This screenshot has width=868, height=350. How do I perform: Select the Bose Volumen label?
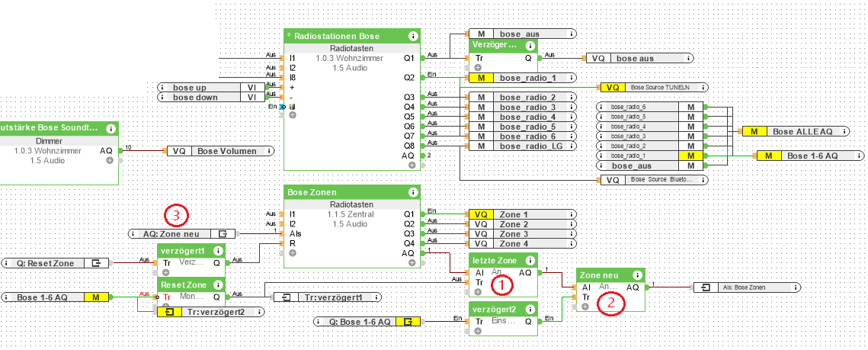click(227, 151)
